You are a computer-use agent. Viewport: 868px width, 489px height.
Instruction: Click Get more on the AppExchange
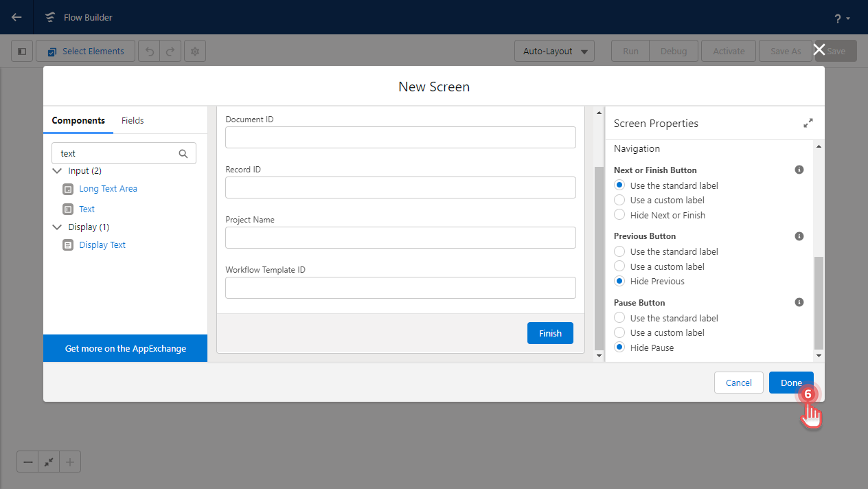coord(125,348)
